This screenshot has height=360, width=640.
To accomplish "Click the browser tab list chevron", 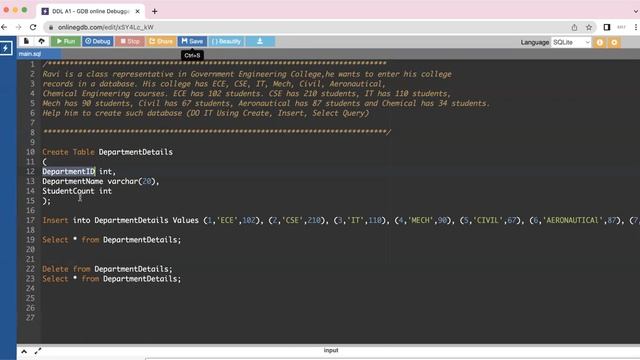I will pyautogui.click(x=636, y=11).
